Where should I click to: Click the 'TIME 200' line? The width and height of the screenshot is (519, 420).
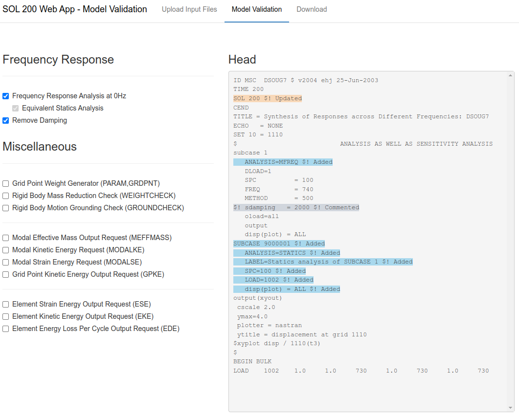pyautogui.click(x=248, y=89)
